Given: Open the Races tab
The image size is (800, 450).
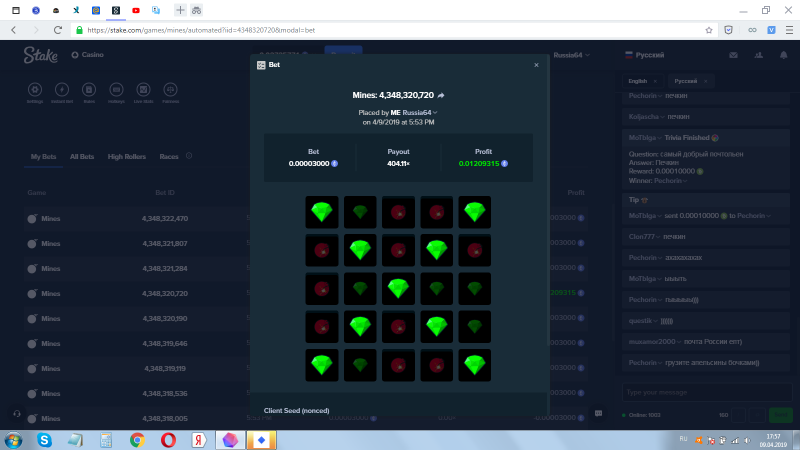Looking at the screenshot, I should [169, 157].
